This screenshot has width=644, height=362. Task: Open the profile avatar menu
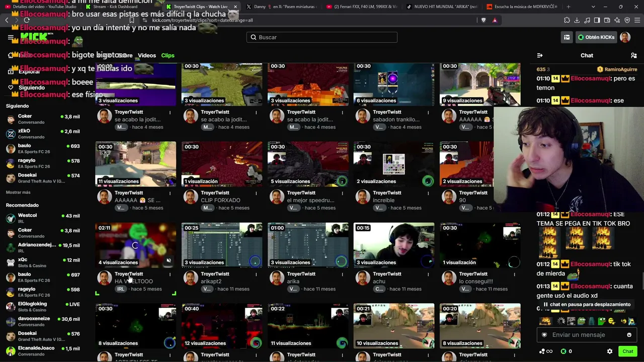(x=625, y=37)
